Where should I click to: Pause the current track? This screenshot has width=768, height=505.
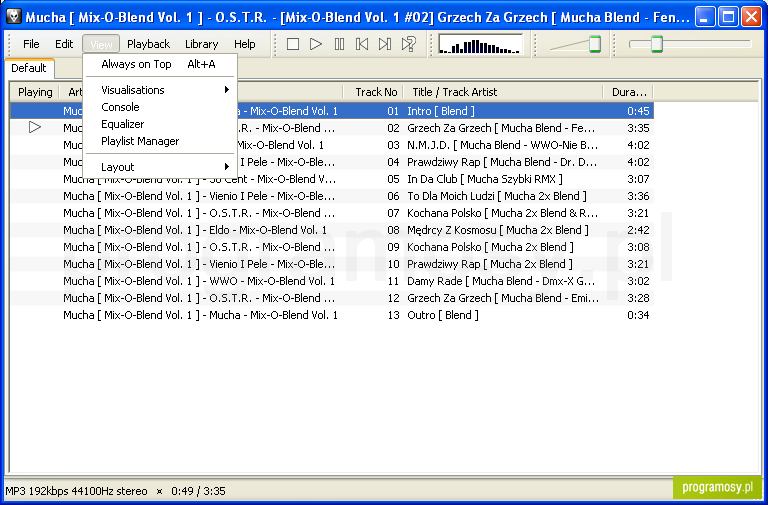pyautogui.click(x=339, y=44)
